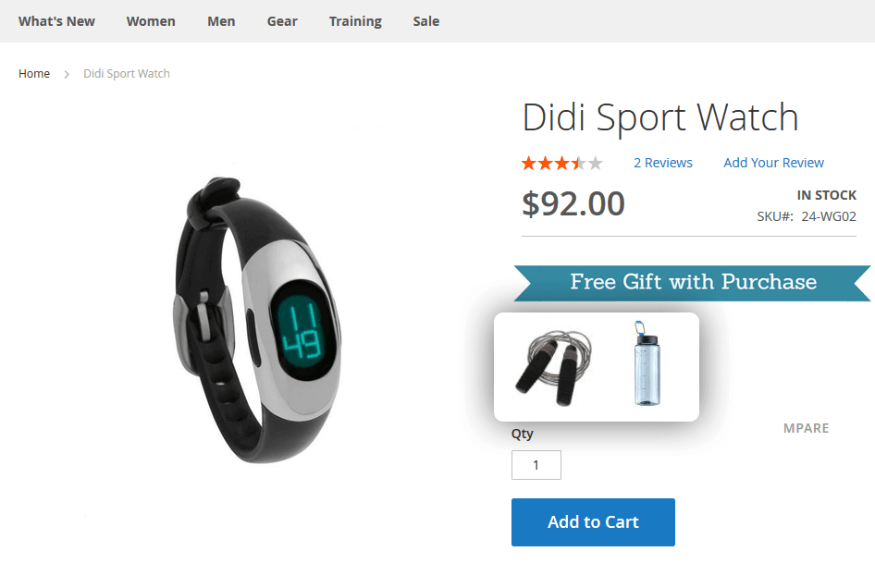Screen dimensions: 875x588
Task: Open the Men category menu
Action: [221, 21]
